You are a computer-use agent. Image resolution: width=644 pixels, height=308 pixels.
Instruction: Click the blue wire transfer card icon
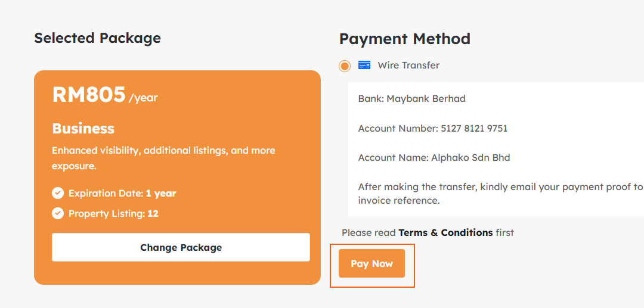pos(364,66)
